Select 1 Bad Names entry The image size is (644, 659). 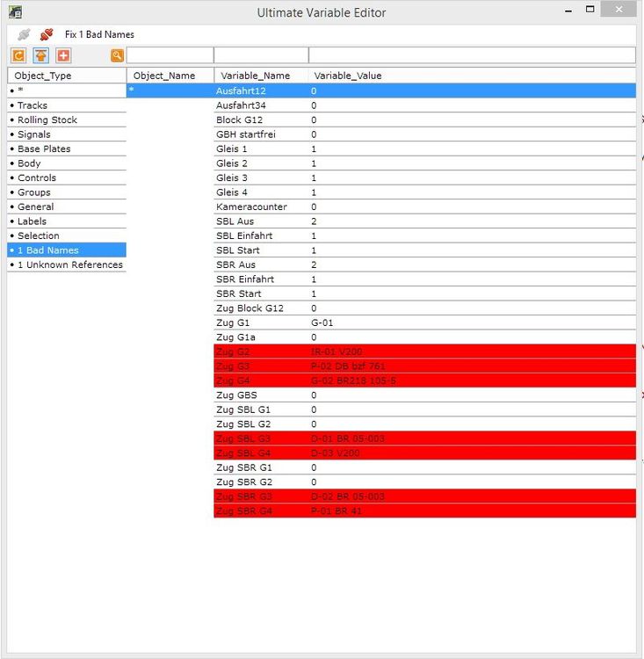(x=67, y=250)
